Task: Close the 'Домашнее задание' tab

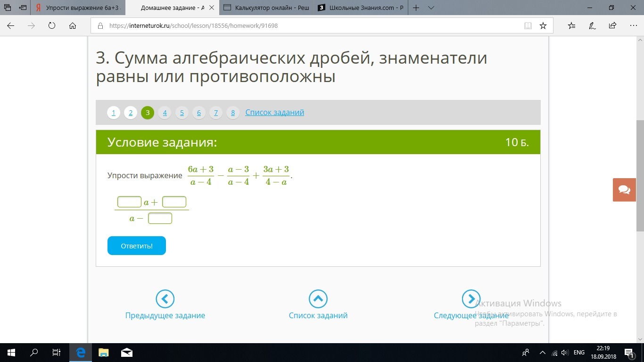Action: pos(212,8)
